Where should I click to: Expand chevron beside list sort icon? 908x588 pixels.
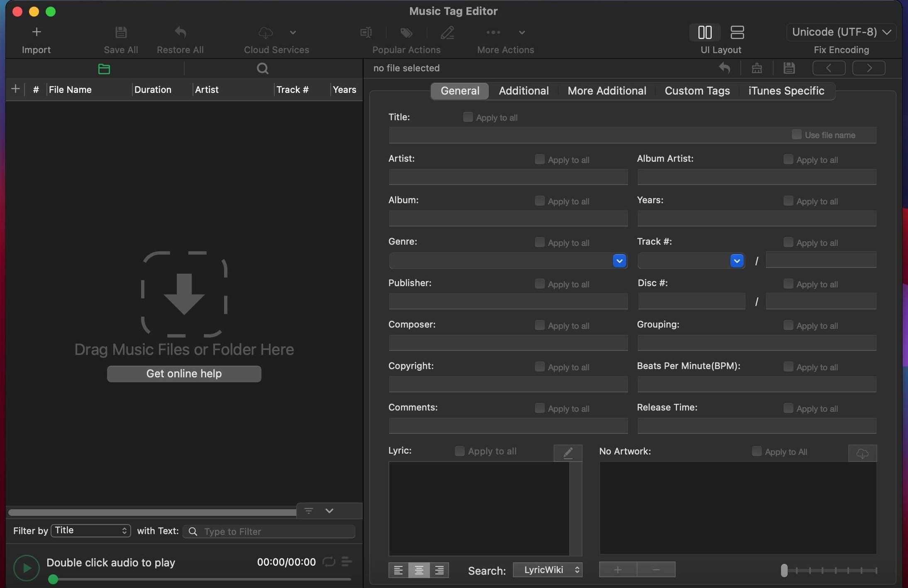coord(330,511)
